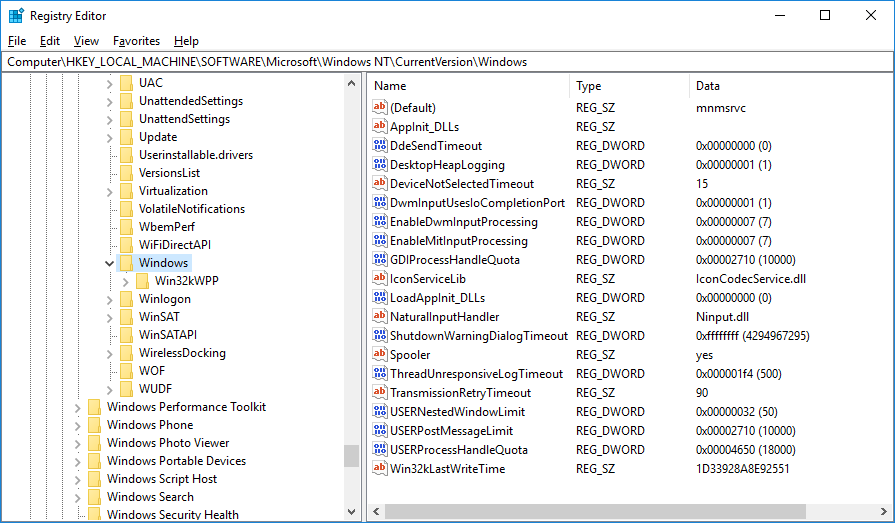The image size is (895, 523).
Task: Select the VolatileNotifications key
Action: (x=192, y=209)
